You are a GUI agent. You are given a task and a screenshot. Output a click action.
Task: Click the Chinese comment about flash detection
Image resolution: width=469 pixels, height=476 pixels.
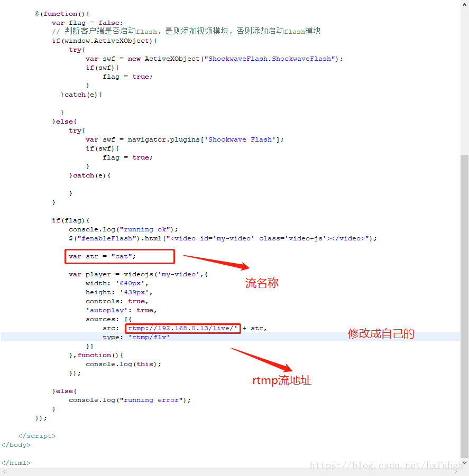click(x=186, y=31)
